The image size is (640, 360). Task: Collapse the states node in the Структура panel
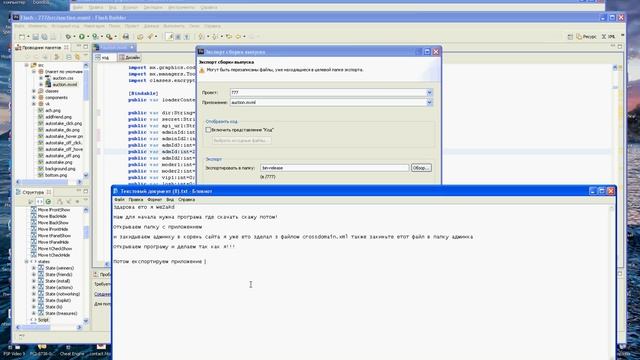[27, 261]
